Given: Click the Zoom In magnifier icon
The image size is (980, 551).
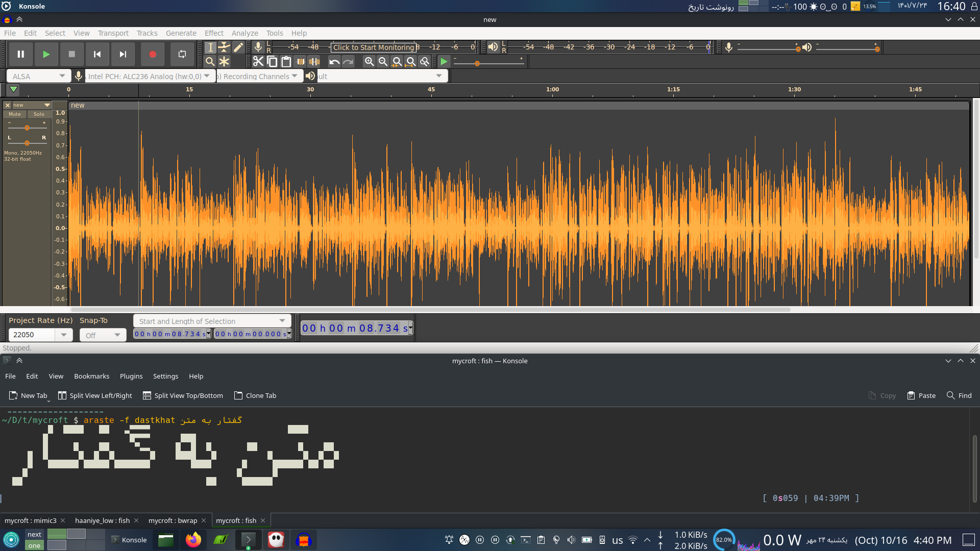Looking at the screenshot, I should click(x=369, y=62).
